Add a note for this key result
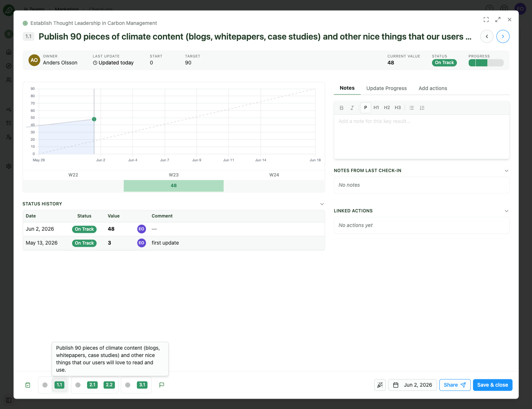Image resolution: width=532 pixels, height=409 pixels. (421, 137)
